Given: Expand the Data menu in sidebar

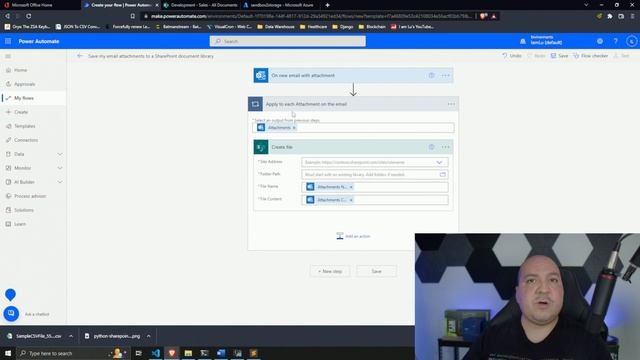Looking at the screenshot, I should click(60, 154).
